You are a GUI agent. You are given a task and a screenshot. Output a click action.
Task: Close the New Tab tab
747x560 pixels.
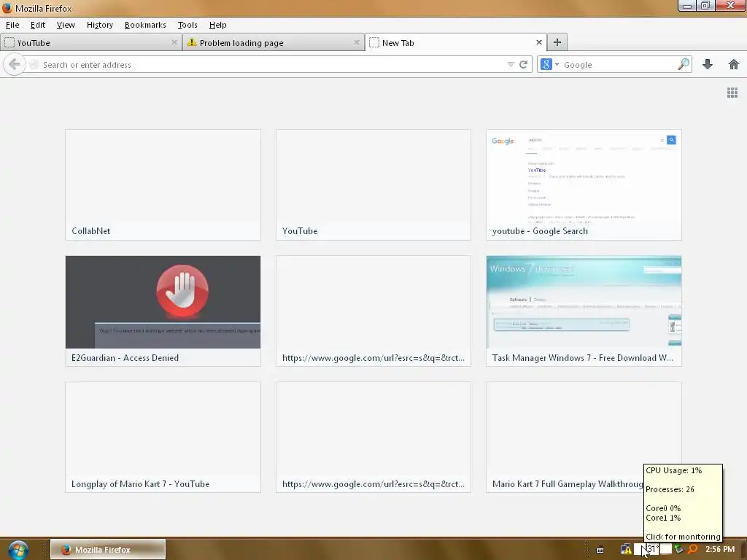click(539, 42)
